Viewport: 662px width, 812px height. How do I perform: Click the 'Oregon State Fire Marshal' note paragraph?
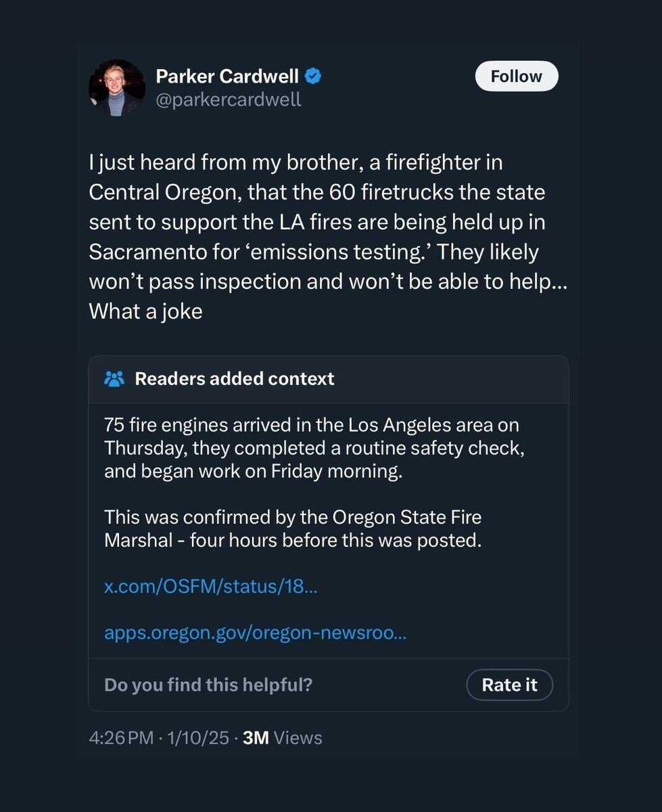click(x=293, y=528)
